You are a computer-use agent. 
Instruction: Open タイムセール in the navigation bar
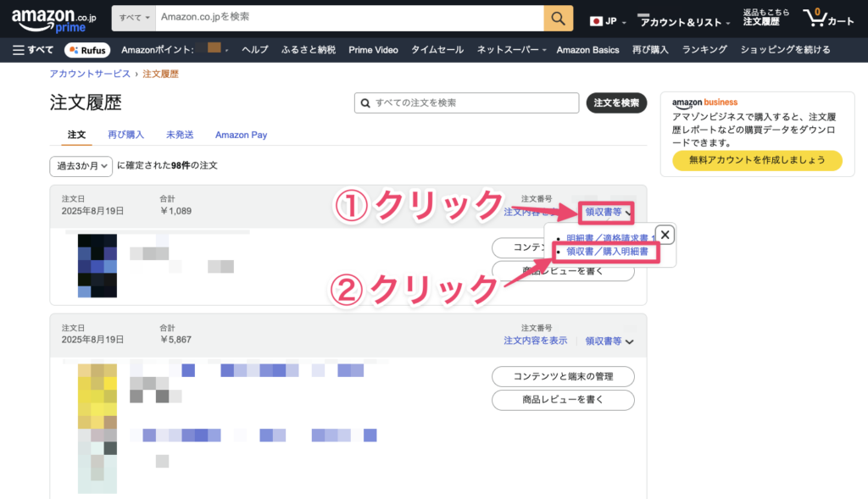coord(437,50)
